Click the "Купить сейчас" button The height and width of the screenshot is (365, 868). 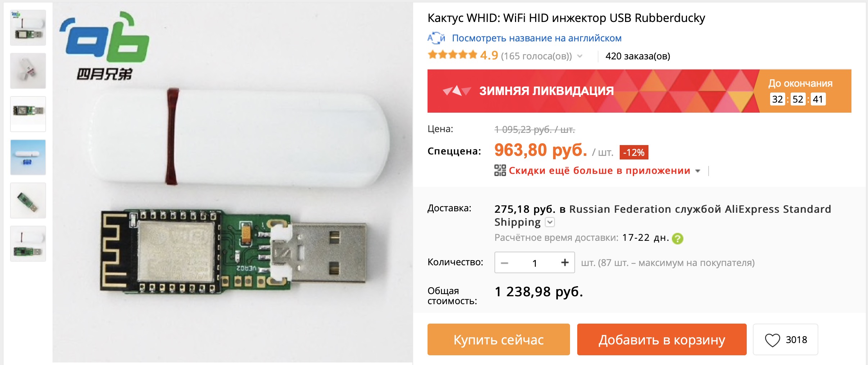pos(498,339)
